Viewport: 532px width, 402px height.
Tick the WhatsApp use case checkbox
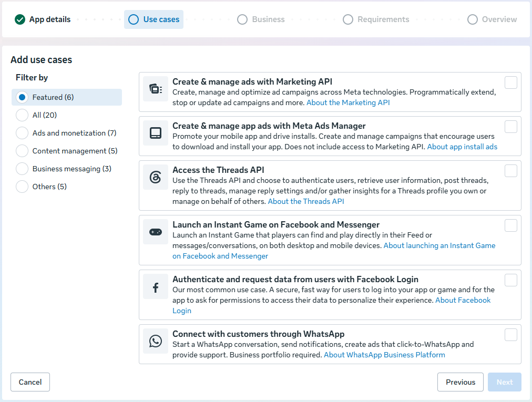pos(510,335)
